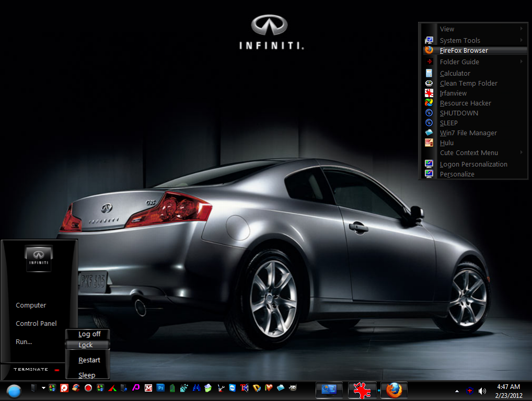
Task: Choose Resource Hacker from context menu
Action: pyautogui.click(x=465, y=103)
